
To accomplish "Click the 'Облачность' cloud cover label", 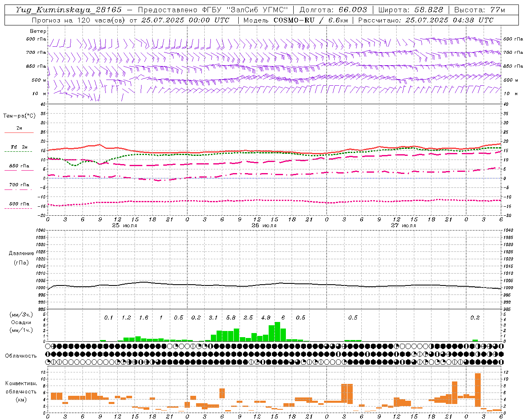I will coord(21,356).
